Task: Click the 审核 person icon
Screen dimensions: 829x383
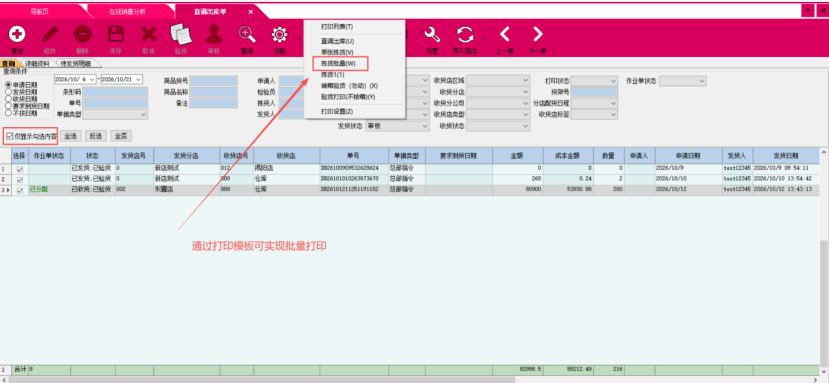Action: 214,34
